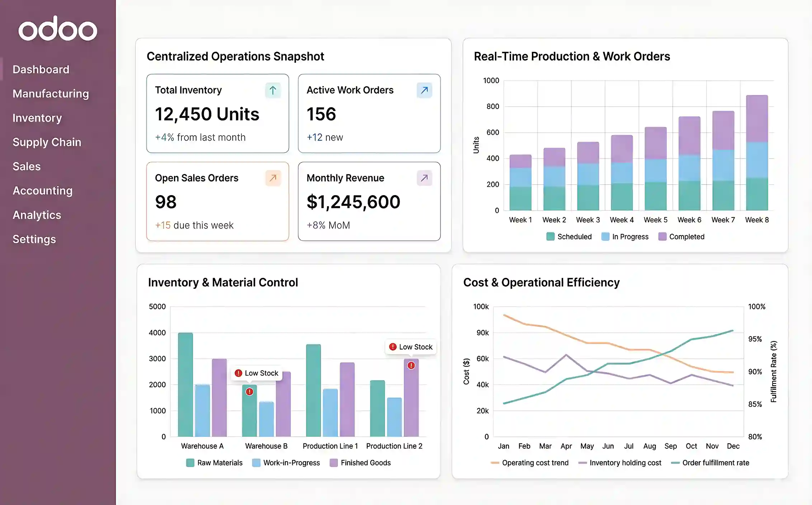Click the Production Line 2 axis label
The height and width of the screenshot is (505, 812).
(394, 446)
